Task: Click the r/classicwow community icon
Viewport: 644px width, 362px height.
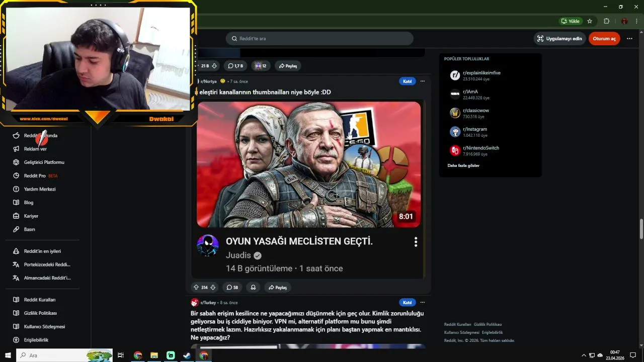Action: [455, 113]
